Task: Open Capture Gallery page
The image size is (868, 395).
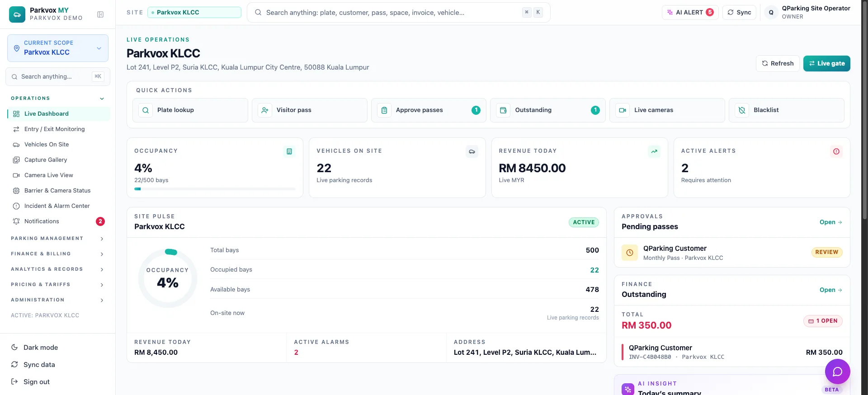Action: [59, 160]
